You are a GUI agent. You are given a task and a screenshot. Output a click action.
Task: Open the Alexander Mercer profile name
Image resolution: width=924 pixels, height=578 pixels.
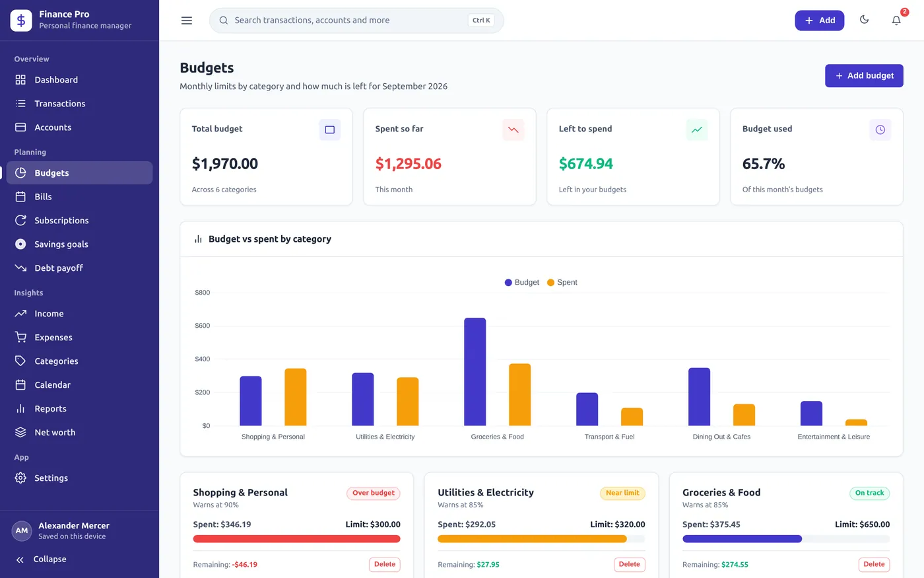coord(74,526)
